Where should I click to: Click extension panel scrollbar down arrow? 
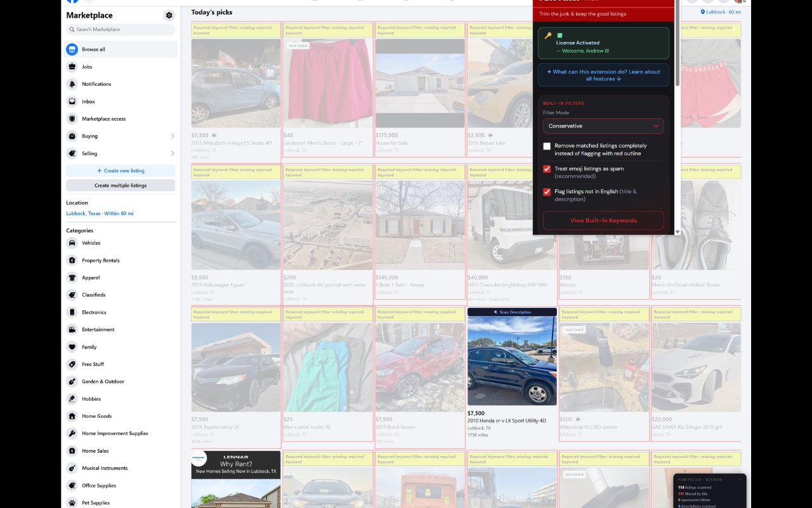tap(677, 232)
